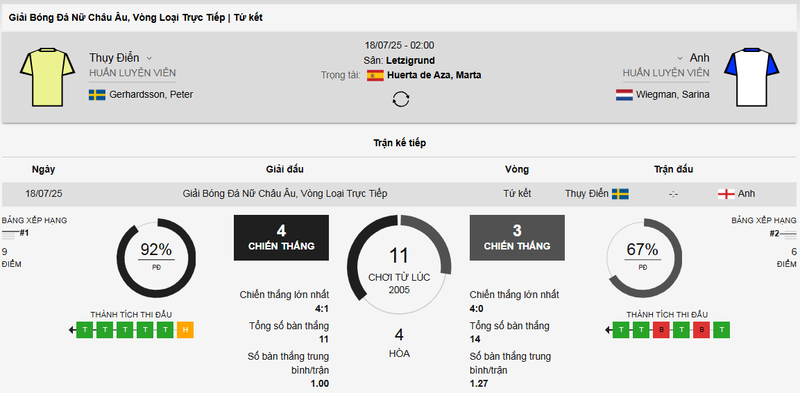Image resolution: width=800 pixels, height=393 pixels.
Task: Select the 4 Chiến Thắng black box
Action: click(281, 238)
